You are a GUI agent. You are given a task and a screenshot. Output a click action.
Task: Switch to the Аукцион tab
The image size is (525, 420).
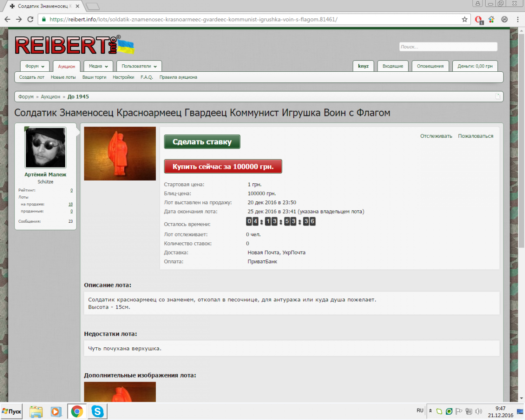tap(66, 66)
